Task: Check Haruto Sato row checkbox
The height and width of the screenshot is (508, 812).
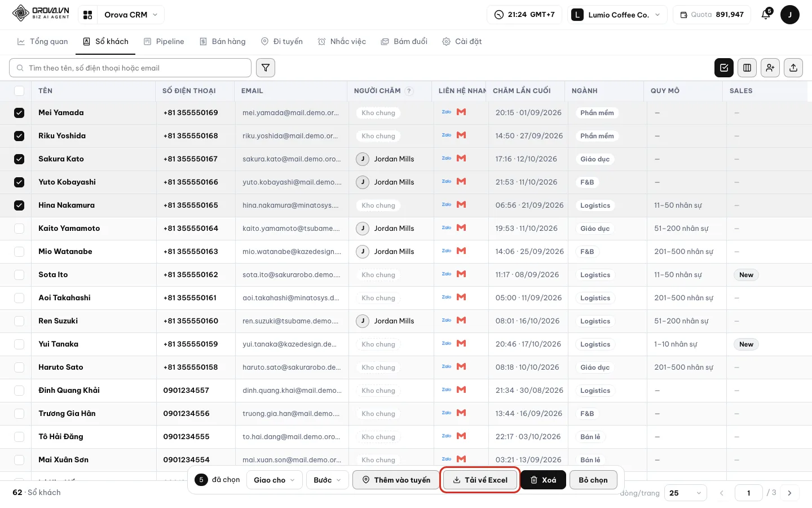Action: (19, 367)
